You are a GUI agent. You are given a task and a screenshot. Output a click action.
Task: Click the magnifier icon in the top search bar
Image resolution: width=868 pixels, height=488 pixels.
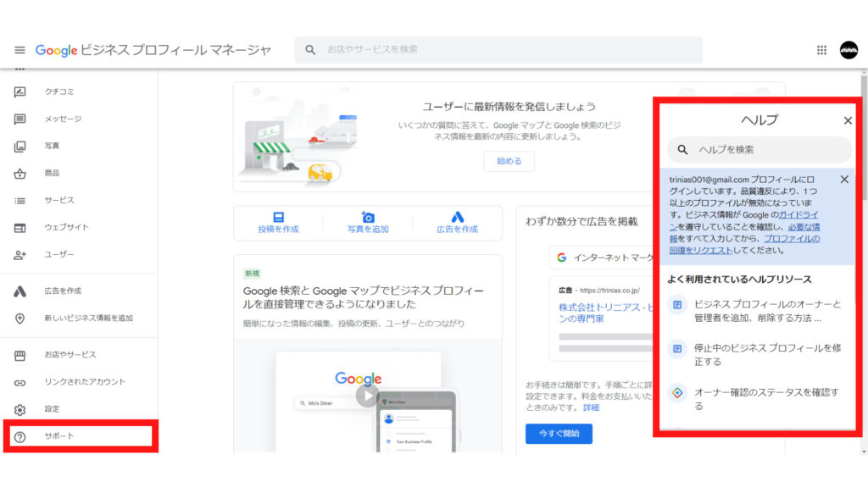pyautogui.click(x=310, y=50)
